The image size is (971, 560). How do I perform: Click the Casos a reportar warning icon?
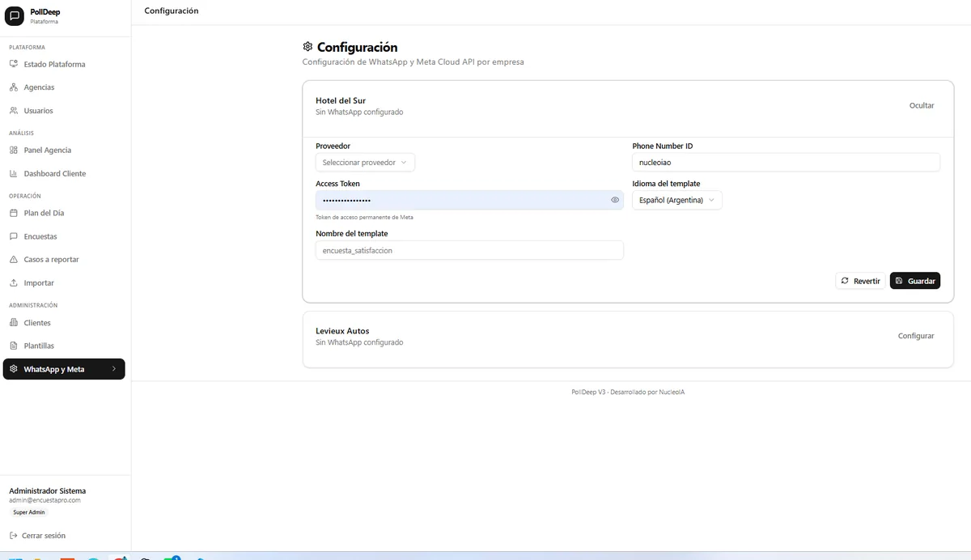click(x=14, y=260)
